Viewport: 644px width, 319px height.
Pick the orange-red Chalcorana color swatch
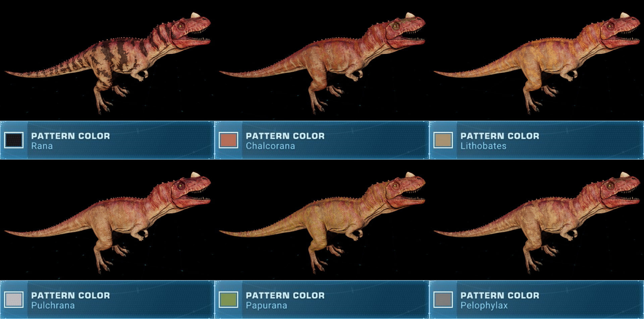pyautogui.click(x=228, y=140)
